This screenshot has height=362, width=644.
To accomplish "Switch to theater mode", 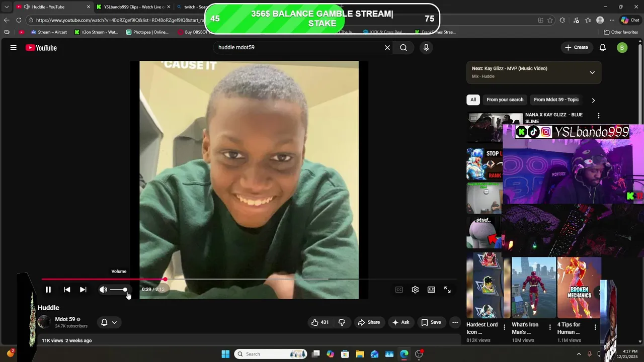I will [431, 290].
